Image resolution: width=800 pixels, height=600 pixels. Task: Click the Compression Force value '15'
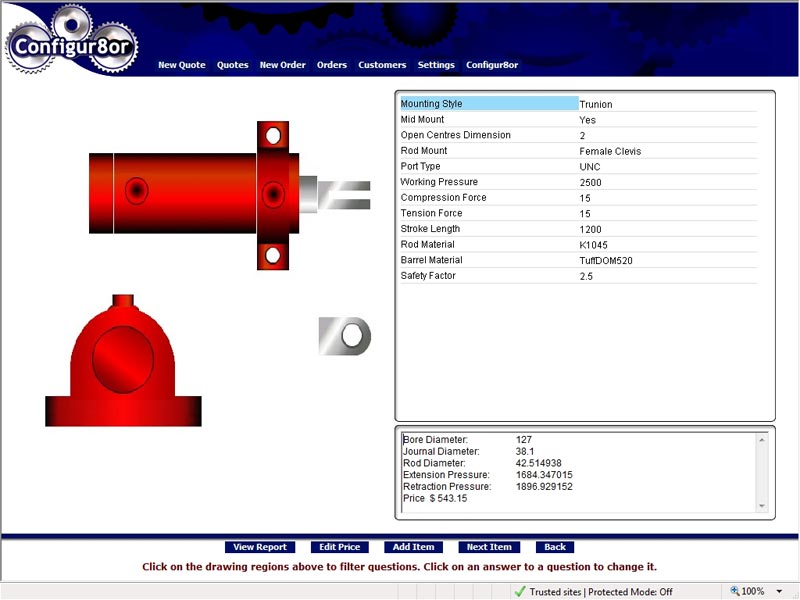(585, 198)
